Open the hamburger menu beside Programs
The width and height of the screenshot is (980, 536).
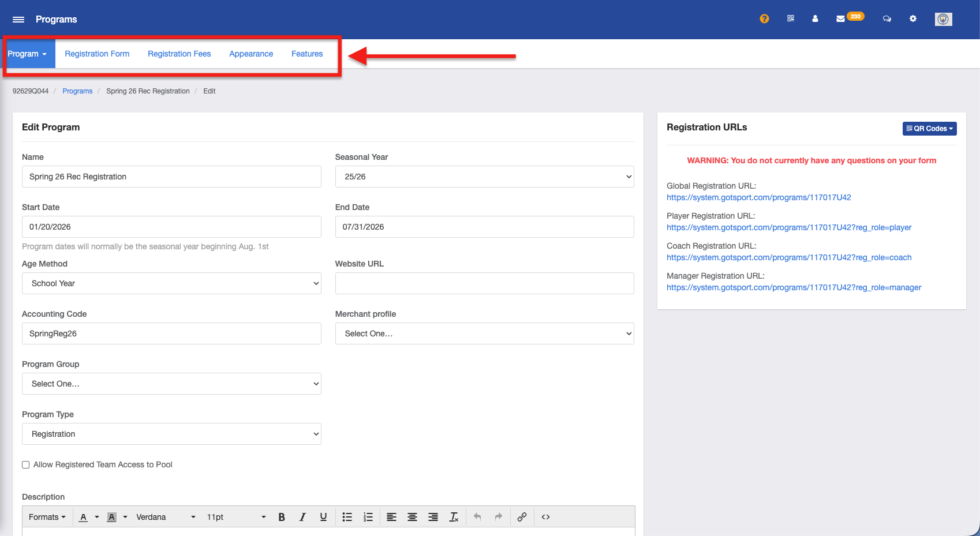pyautogui.click(x=18, y=20)
